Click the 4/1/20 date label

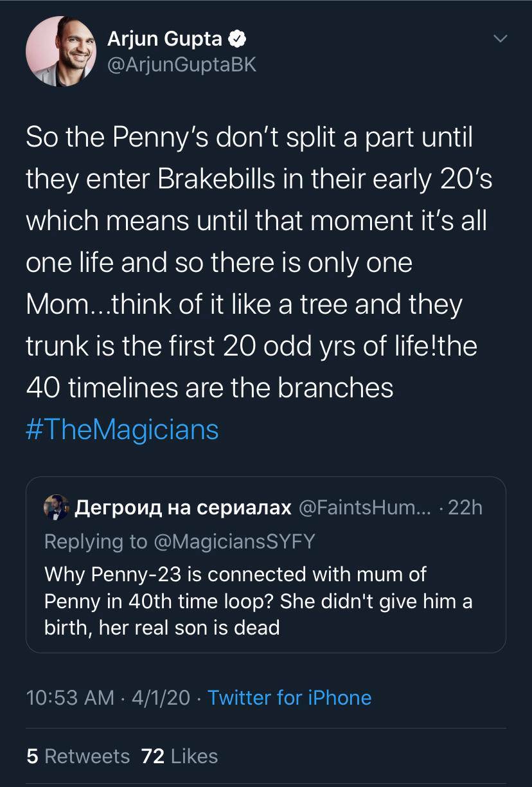(x=158, y=698)
